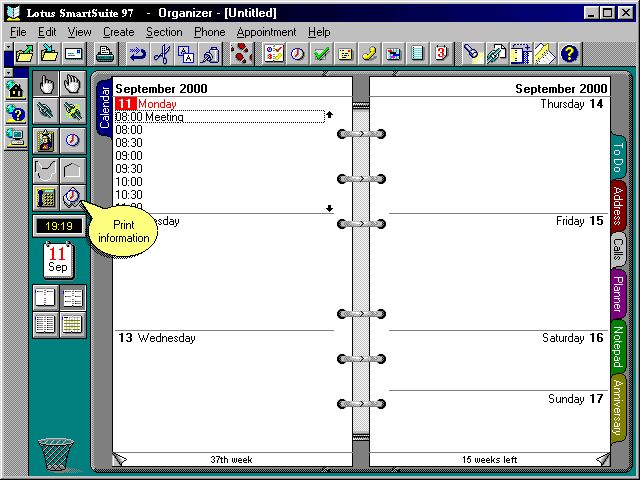Open the small dropdown above Internet icons
This screenshot has width=640, height=480.
tap(9, 73)
